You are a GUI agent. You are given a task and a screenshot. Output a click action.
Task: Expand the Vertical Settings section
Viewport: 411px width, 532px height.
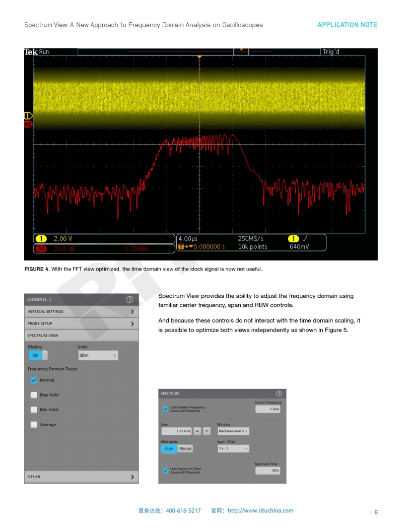pyautogui.click(x=81, y=312)
